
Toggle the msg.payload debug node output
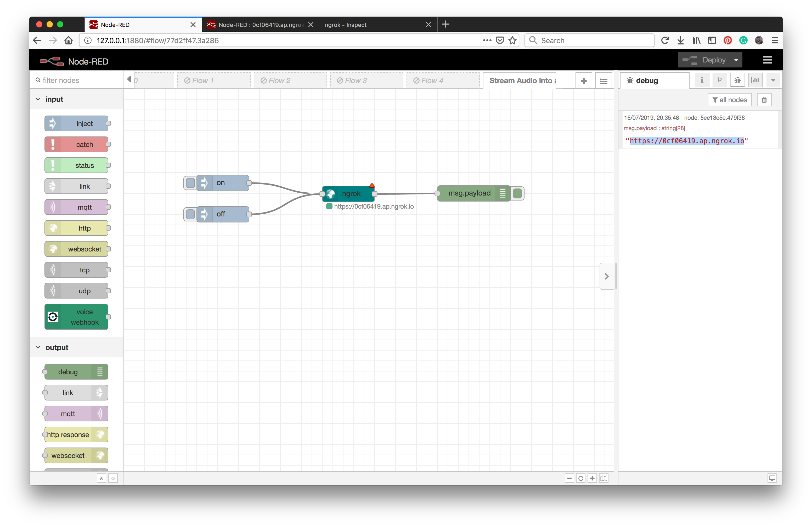[517, 193]
